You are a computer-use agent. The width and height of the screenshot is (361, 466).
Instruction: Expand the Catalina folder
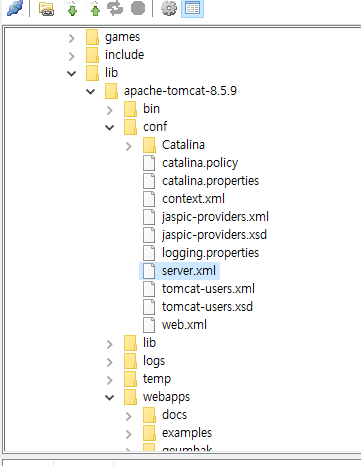click(128, 146)
